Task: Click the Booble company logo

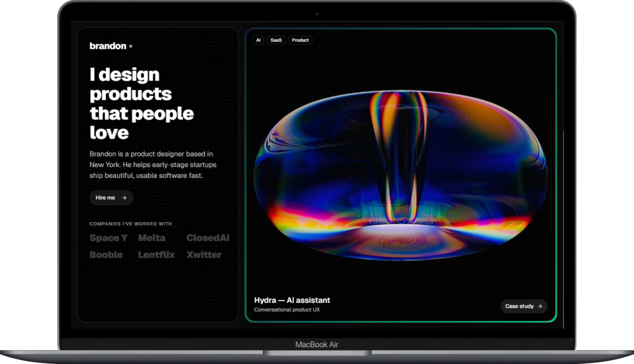Action: [106, 255]
